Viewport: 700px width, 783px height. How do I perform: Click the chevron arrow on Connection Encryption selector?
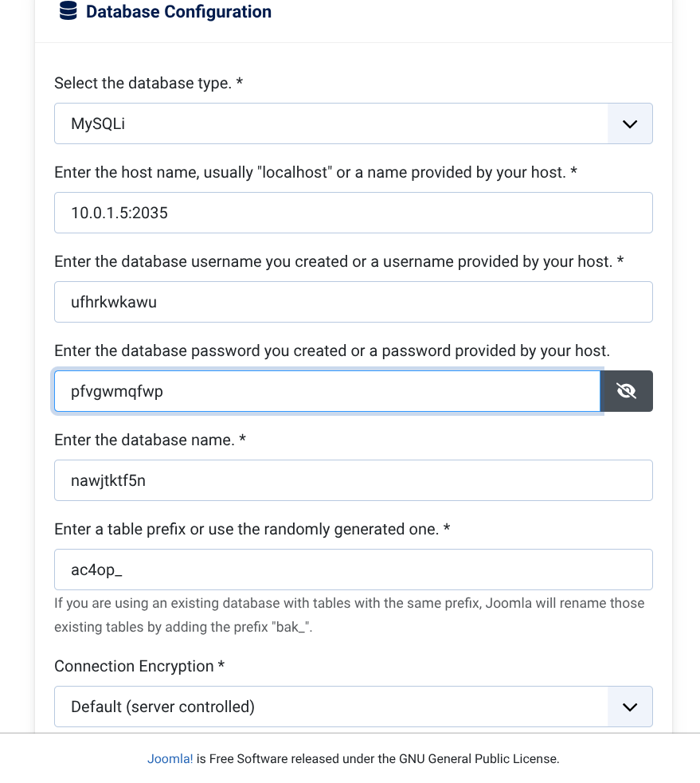tap(630, 707)
